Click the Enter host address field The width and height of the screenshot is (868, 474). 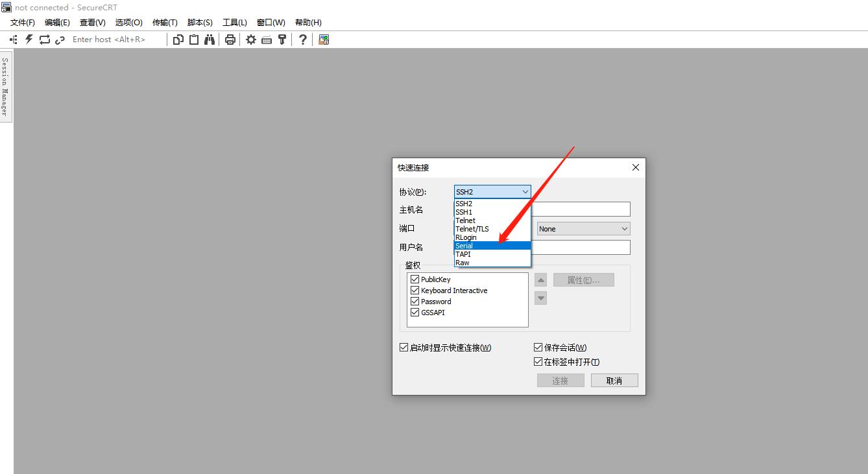(110, 39)
